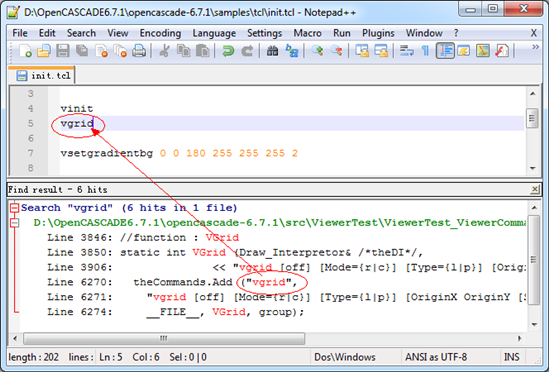Zoom out with the magnifier minus icon
This screenshot has width=549, height=372.
336,51
